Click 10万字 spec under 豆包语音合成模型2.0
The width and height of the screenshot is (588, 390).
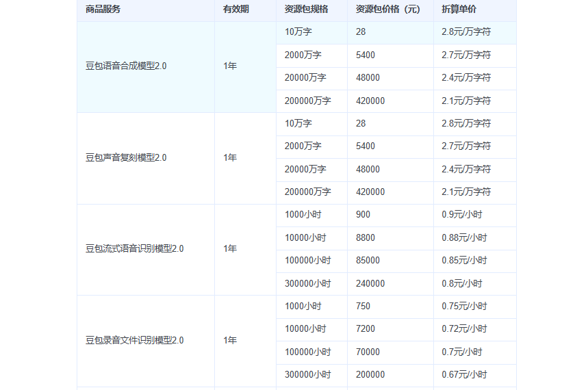pos(311,32)
